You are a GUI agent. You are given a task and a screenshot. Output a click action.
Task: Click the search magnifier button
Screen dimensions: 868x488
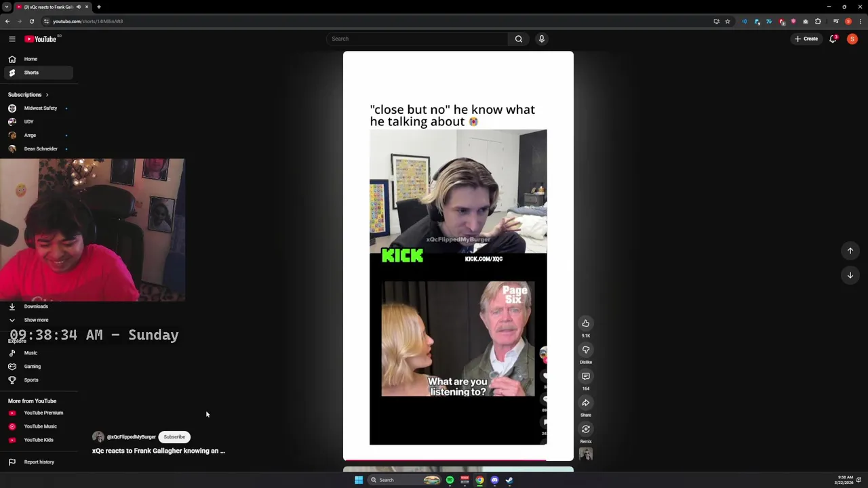pos(519,39)
